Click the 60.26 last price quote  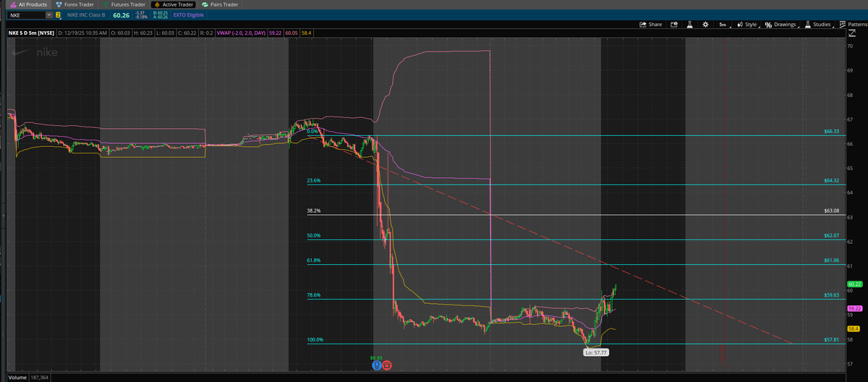[120, 14]
